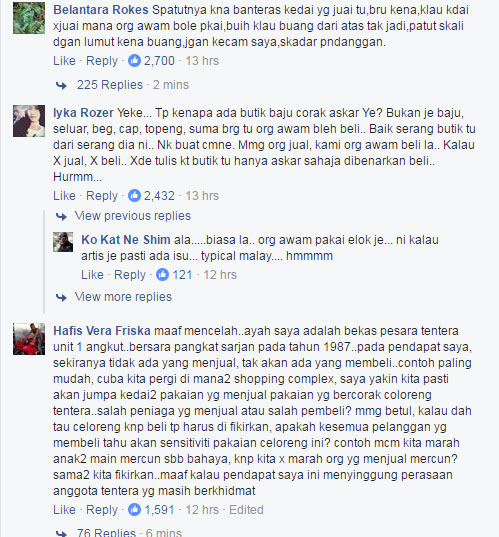
Task: Open the Edited history on Hafis' comment
Action: (x=246, y=510)
